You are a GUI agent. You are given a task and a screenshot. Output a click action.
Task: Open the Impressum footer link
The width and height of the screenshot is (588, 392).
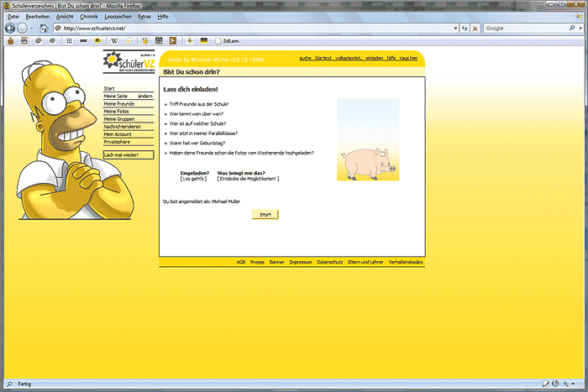[x=301, y=262]
